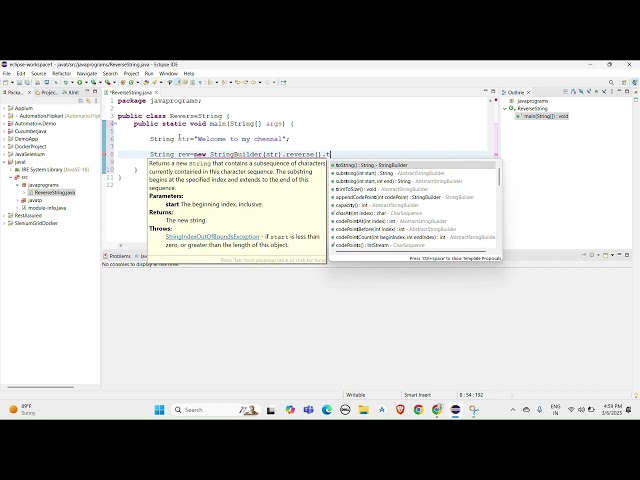Open the Run menu
The height and width of the screenshot is (480, 640).
pyautogui.click(x=149, y=73)
